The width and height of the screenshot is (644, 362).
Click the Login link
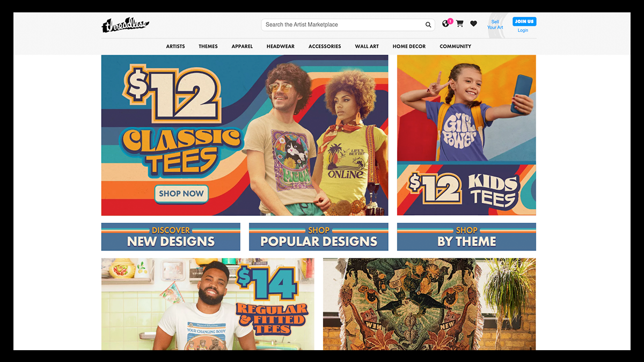pos(523,31)
